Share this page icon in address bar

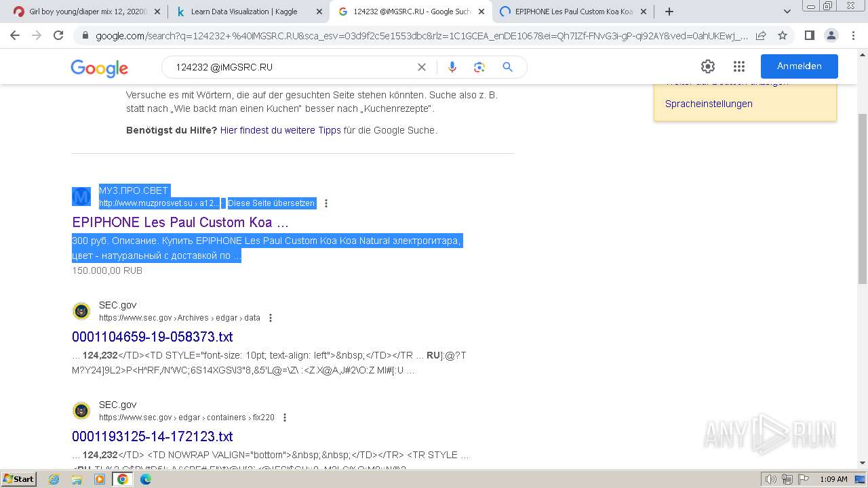(761, 35)
